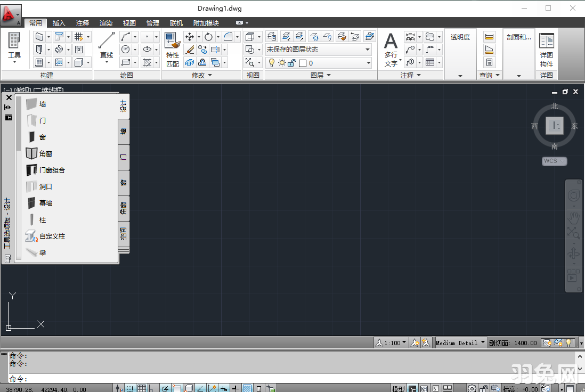Image resolution: width=585 pixels, height=392 pixels.
Task: Open the 未保存的图层状态 dropdown
Action: pyautogui.click(x=368, y=49)
